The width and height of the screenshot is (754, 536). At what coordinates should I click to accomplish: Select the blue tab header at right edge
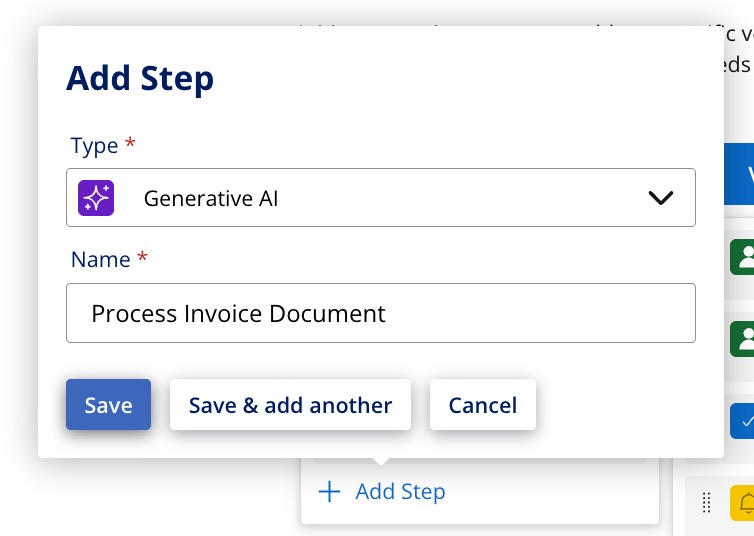[740, 173]
